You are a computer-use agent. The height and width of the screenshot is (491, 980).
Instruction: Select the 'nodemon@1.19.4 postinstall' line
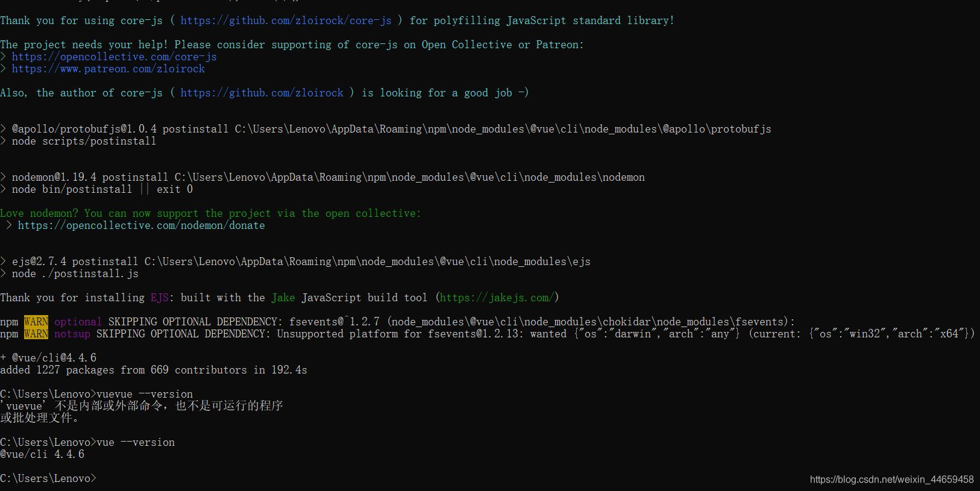pos(322,177)
